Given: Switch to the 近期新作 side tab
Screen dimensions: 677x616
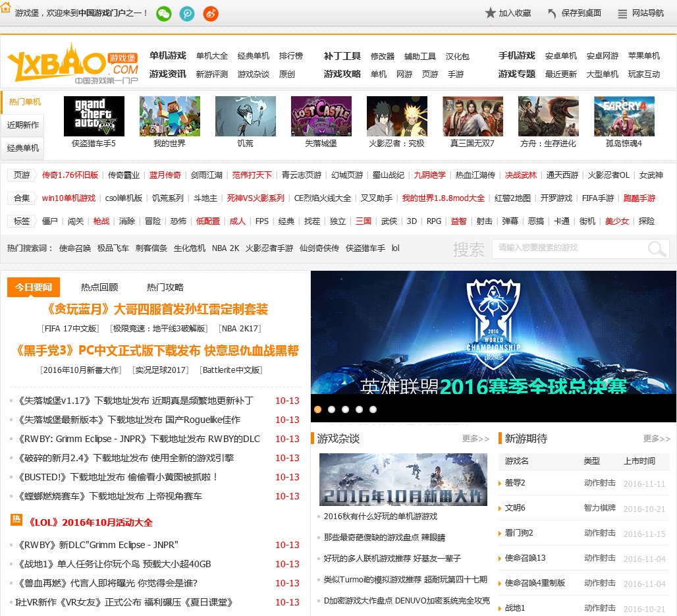Looking at the screenshot, I should point(23,125).
